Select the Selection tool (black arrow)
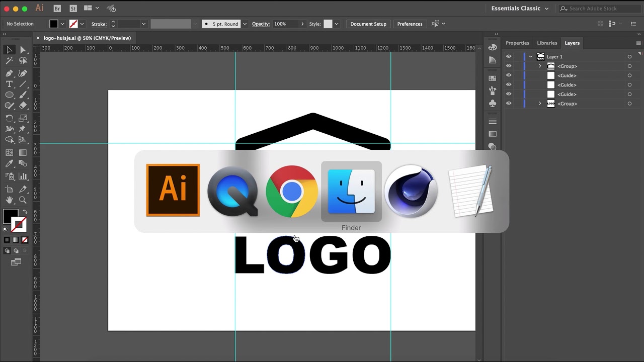The image size is (644, 362). coord(9,49)
